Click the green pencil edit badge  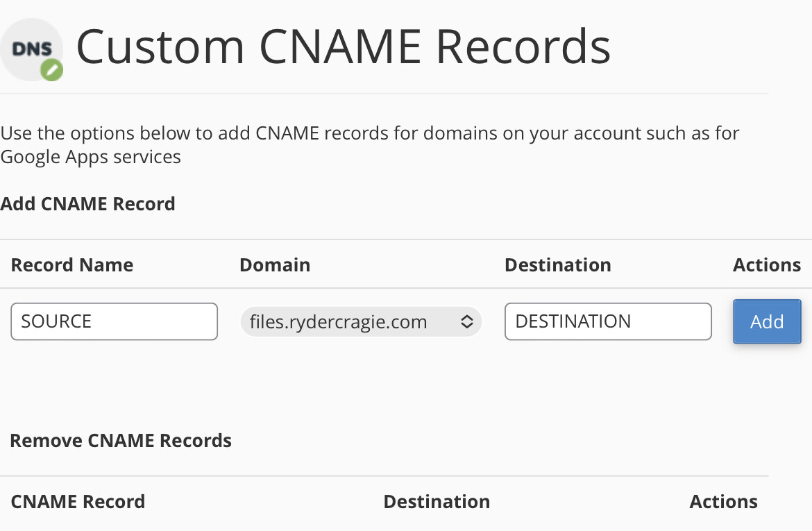pos(52,70)
